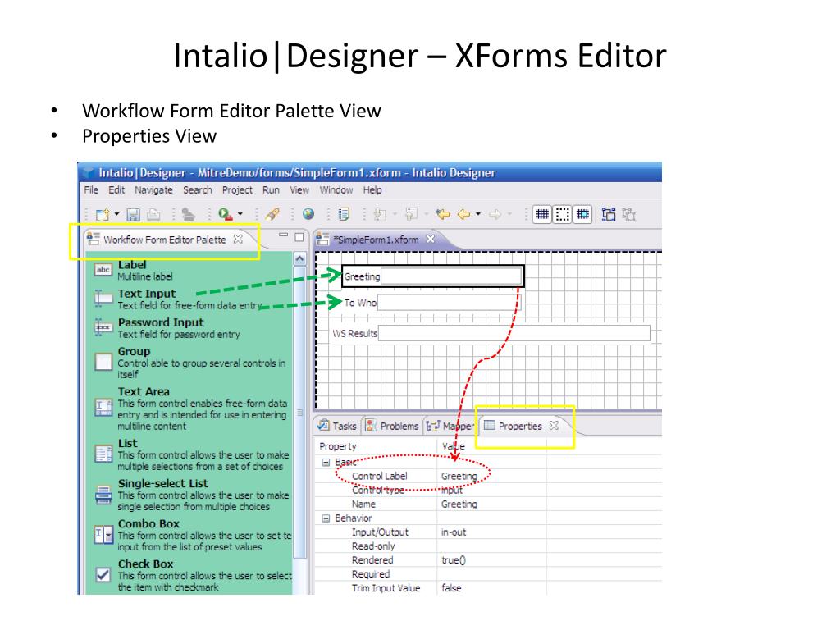Minimize the palette view panel
The height and width of the screenshot is (630, 840).
click(x=283, y=236)
